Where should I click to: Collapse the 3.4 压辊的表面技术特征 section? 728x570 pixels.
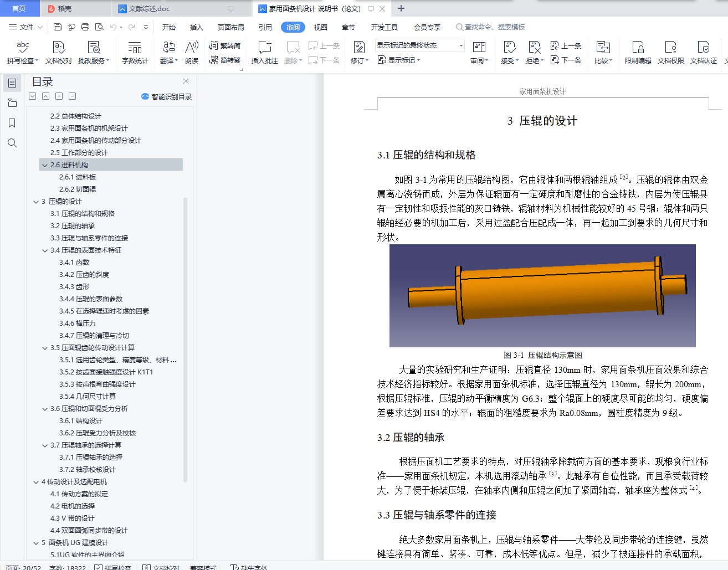45,250
